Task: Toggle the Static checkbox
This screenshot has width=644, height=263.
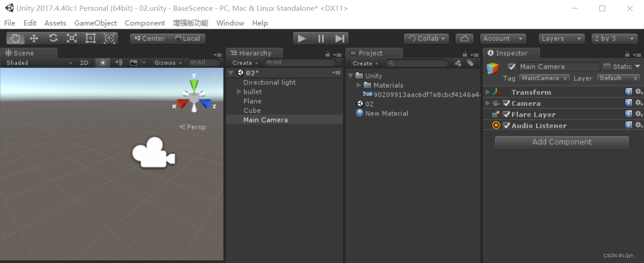Action: [x=607, y=67]
